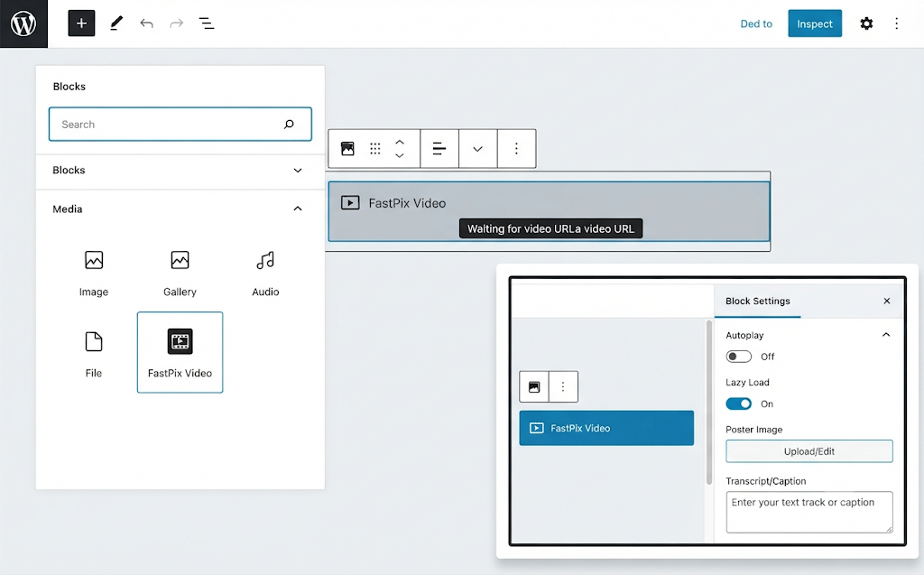Viewport: 924px width, 575px height.
Task: Disable the Lazy Load toggle
Action: (738, 403)
